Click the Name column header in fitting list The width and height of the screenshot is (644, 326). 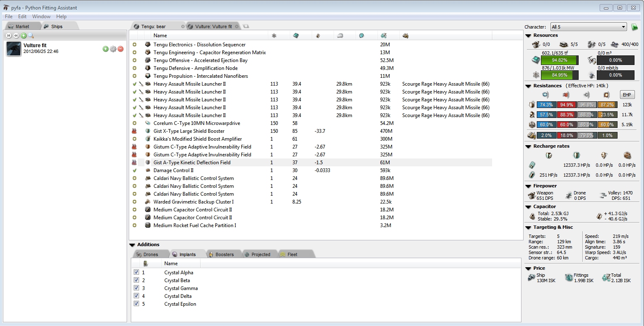(x=160, y=36)
